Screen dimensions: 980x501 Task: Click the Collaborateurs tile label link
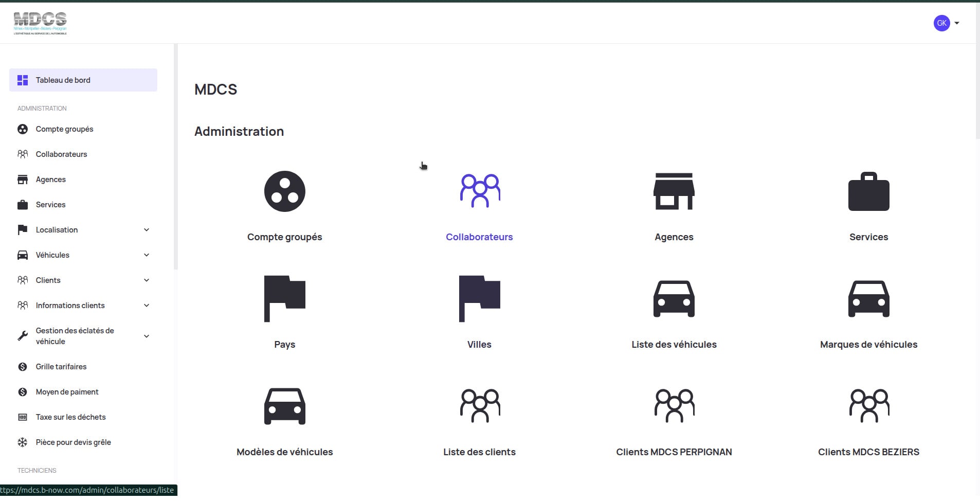click(479, 237)
